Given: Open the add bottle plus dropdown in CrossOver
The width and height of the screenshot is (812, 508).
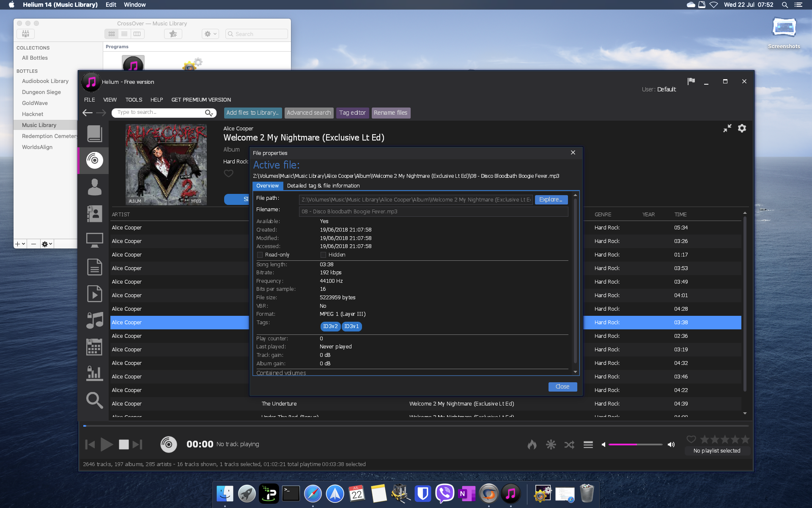Looking at the screenshot, I should (x=20, y=244).
